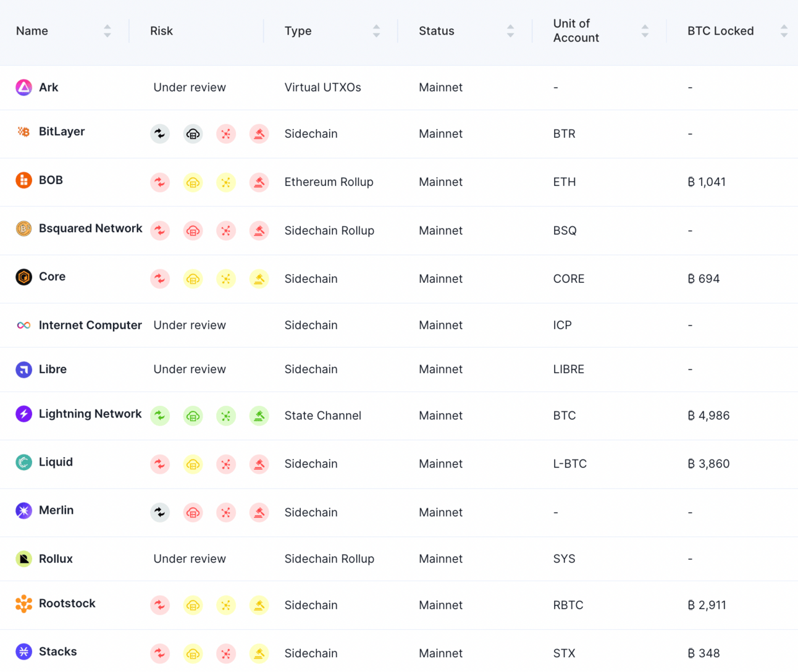Sort the table by Status column arrows
The height and width of the screenshot is (672, 798).
tap(510, 31)
